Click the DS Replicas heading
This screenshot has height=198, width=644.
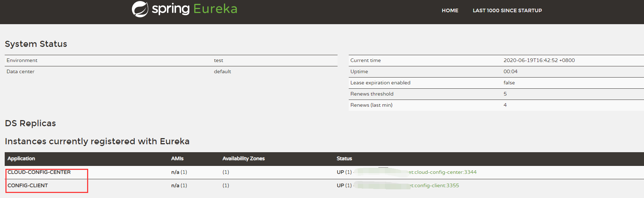click(30, 123)
